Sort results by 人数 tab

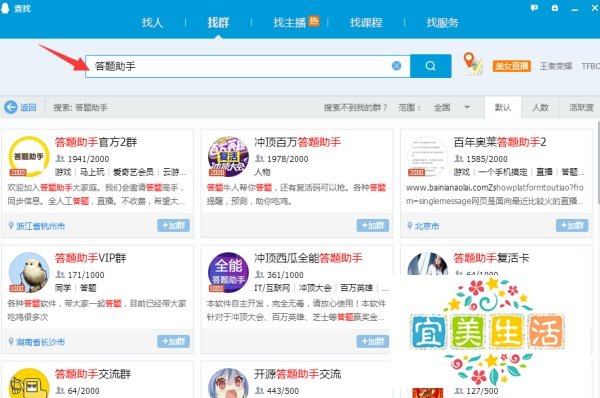click(x=540, y=108)
